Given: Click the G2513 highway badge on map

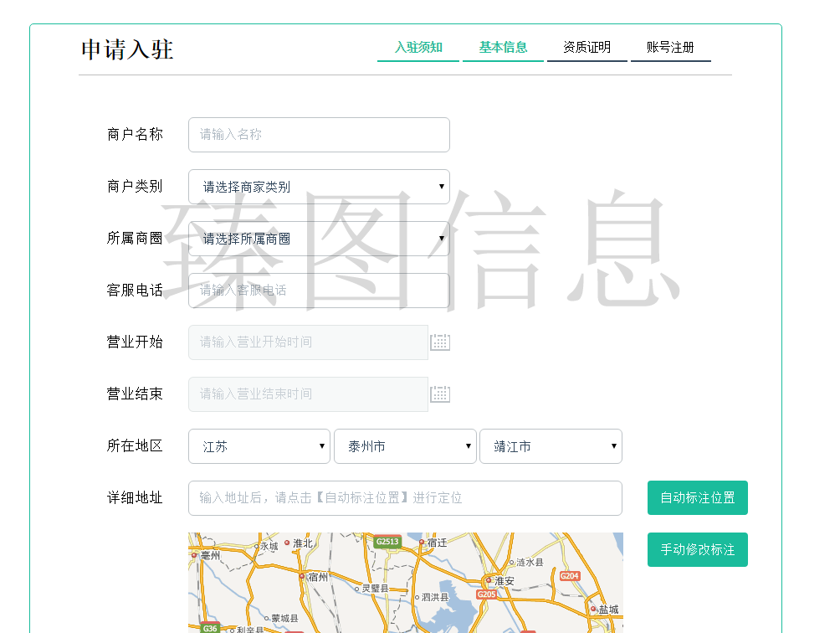Looking at the screenshot, I should (387, 542).
